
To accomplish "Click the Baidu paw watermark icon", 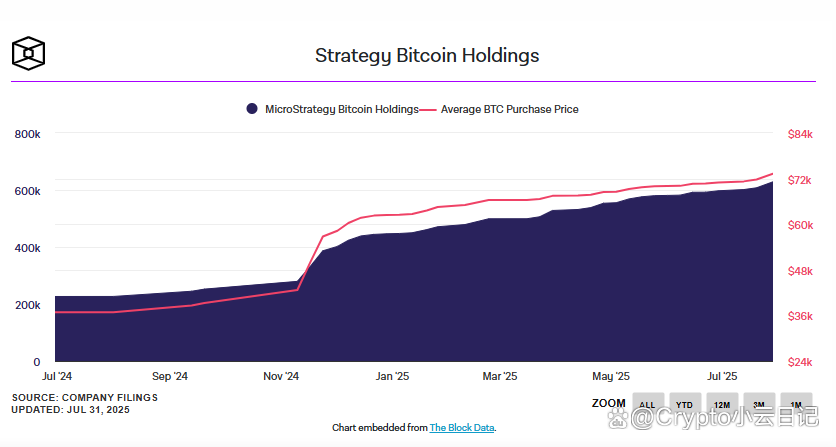I will click(616, 419).
